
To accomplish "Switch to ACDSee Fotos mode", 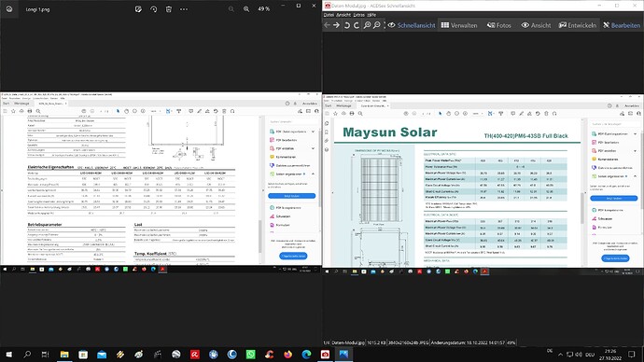I will [499, 25].
